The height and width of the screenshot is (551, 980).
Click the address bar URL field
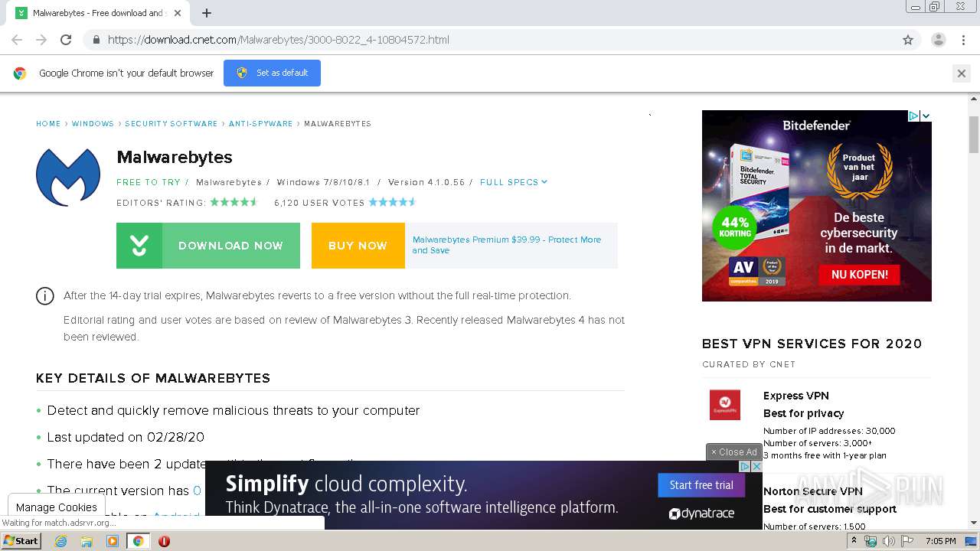click(490, 40)
